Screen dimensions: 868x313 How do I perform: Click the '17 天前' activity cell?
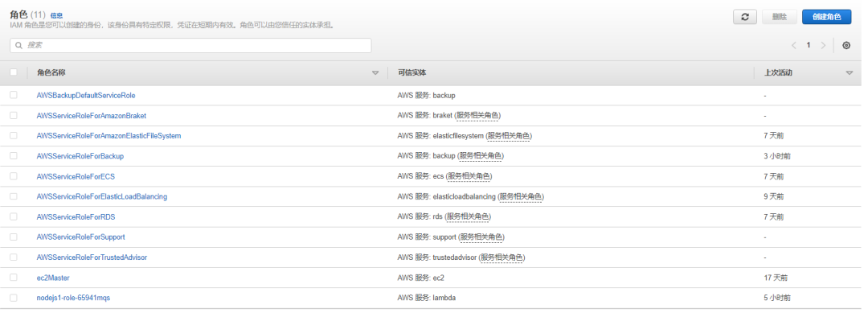point(776,278)
